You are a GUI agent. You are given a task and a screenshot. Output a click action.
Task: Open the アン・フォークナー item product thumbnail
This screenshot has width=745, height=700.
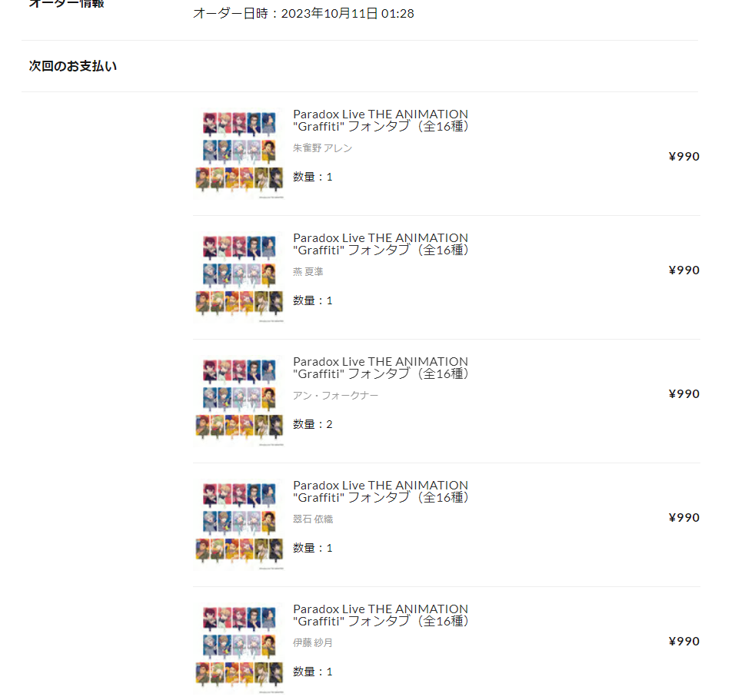tap(239, 401)
